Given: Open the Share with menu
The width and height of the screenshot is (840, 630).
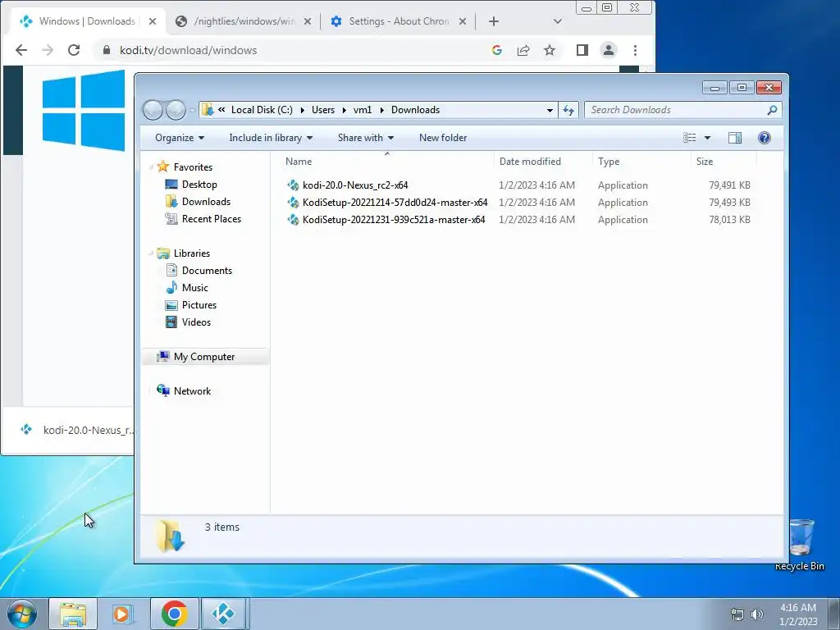Looking at the screenshot, I should pos(366,138).
